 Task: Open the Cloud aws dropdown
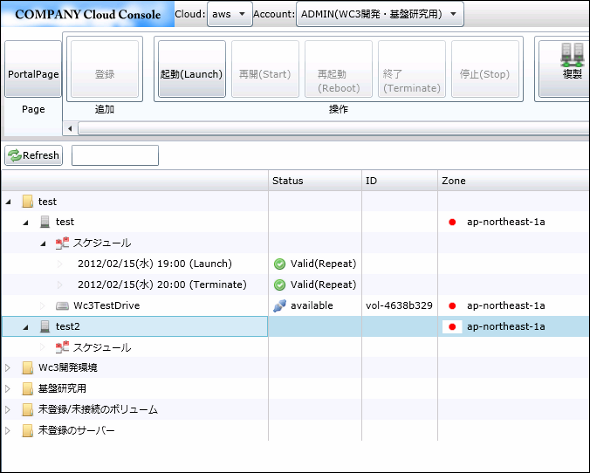pyautogui.click(x=230, y=14)
